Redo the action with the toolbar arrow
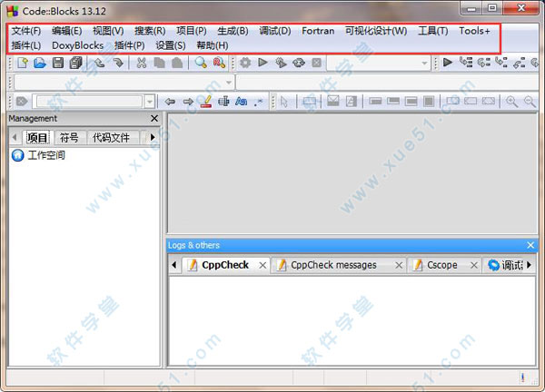 click(x=118, y=63)
